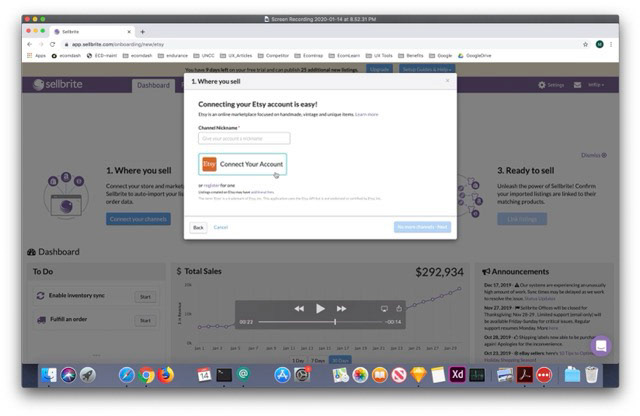Open Terminal from the dock
The height and width of the screenshot is (416, 640).
click(224, 375)
